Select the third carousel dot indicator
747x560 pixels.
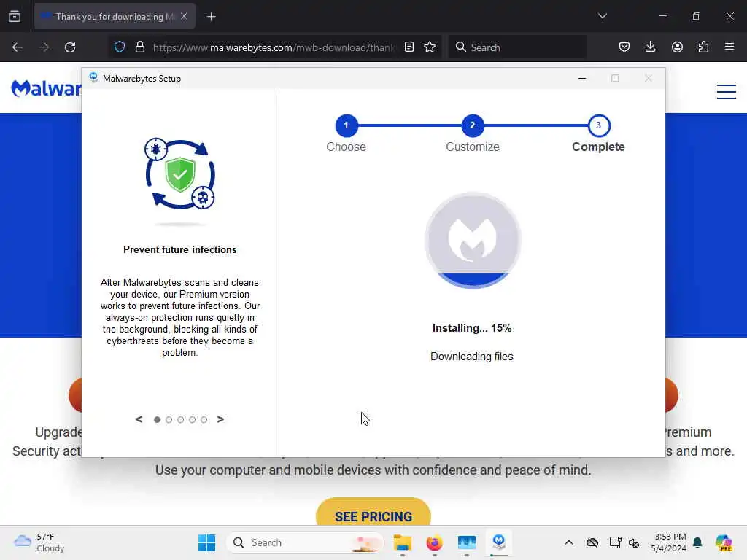coord(181,419)
